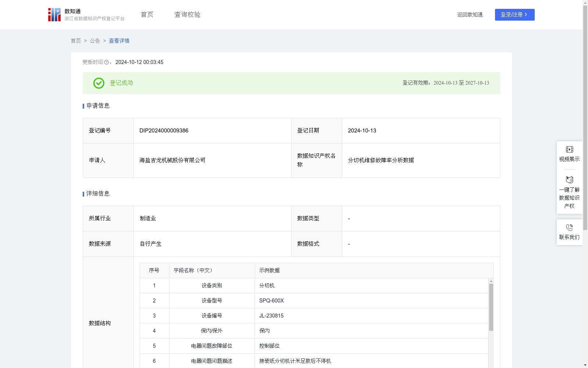Click the 登记有效期 date range text
The width and height of the screenshot is (588, 368).
[446, 83]
